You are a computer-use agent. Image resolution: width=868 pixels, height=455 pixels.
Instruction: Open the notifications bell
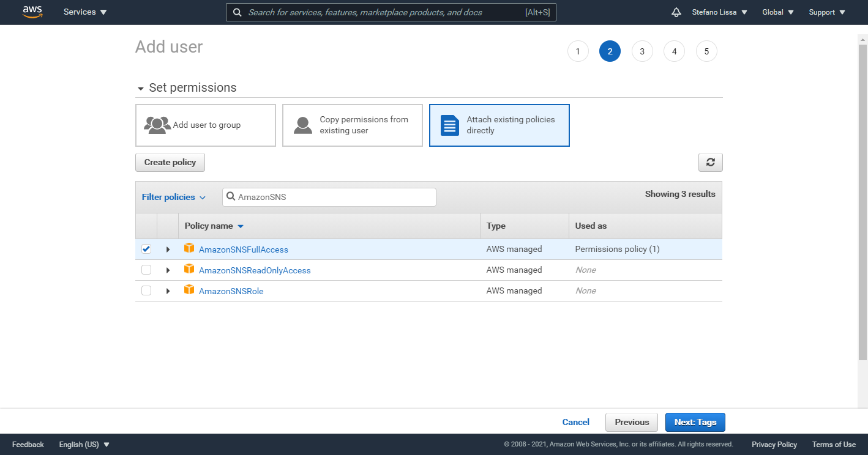pyautogui.click(x=676, y=12)
